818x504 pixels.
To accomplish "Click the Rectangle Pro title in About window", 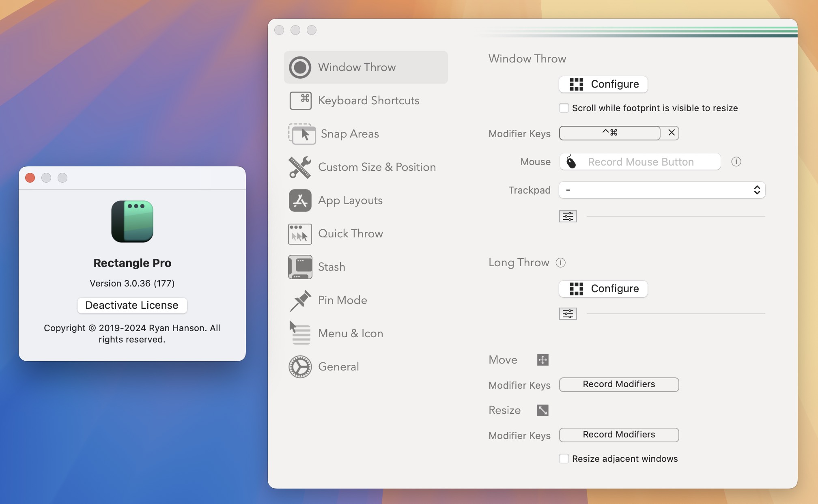I will tap(132, 263).
